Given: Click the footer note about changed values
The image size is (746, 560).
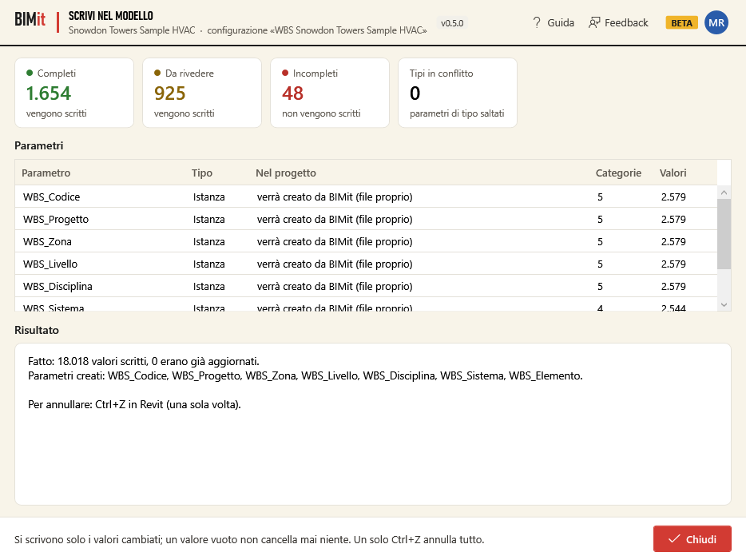Looking at the screenshot, I should 249,539.
